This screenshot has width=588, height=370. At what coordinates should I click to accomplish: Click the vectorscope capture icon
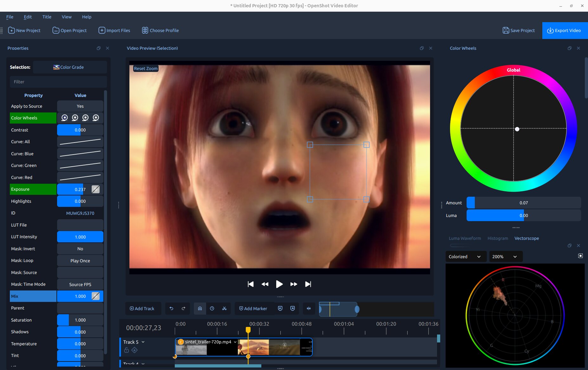tap(580, 256)
